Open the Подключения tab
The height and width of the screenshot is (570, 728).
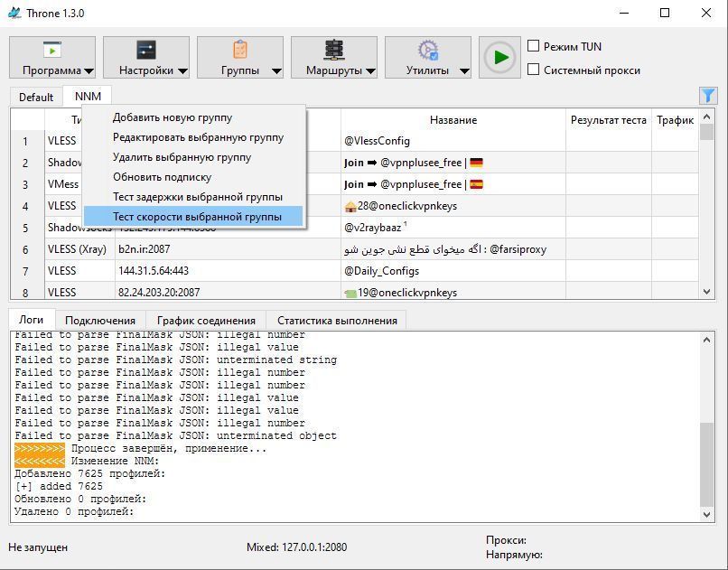[x=100, y=321]
